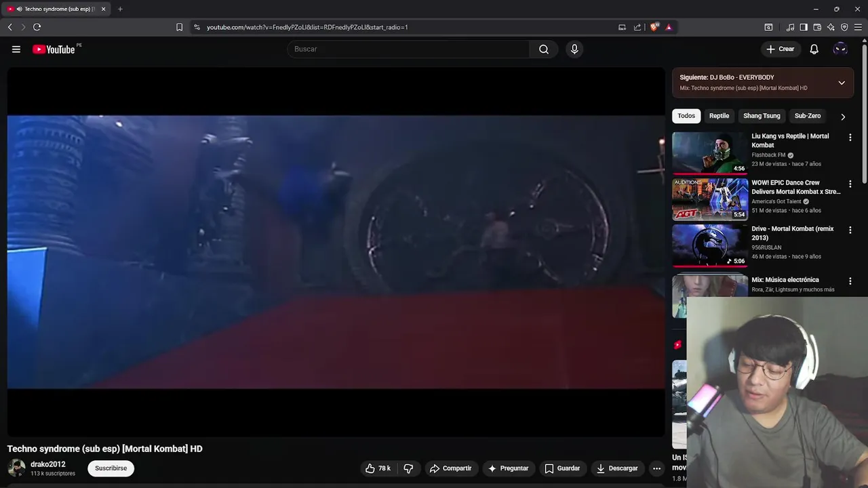Focus the Buscar search field
Image resolution: width=868 pixels, height=488 pixels.
tap(408, 49)
